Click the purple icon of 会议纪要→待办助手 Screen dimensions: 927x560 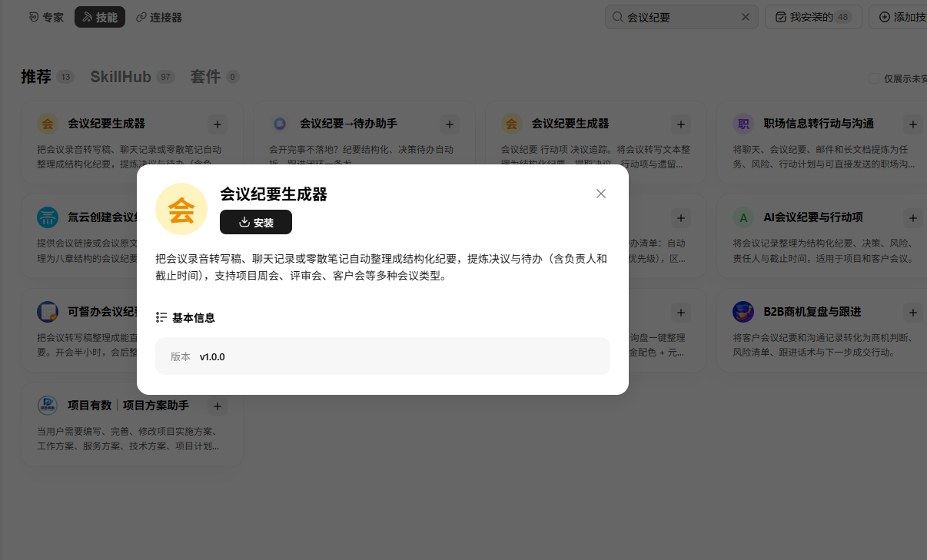pos(280,124)
